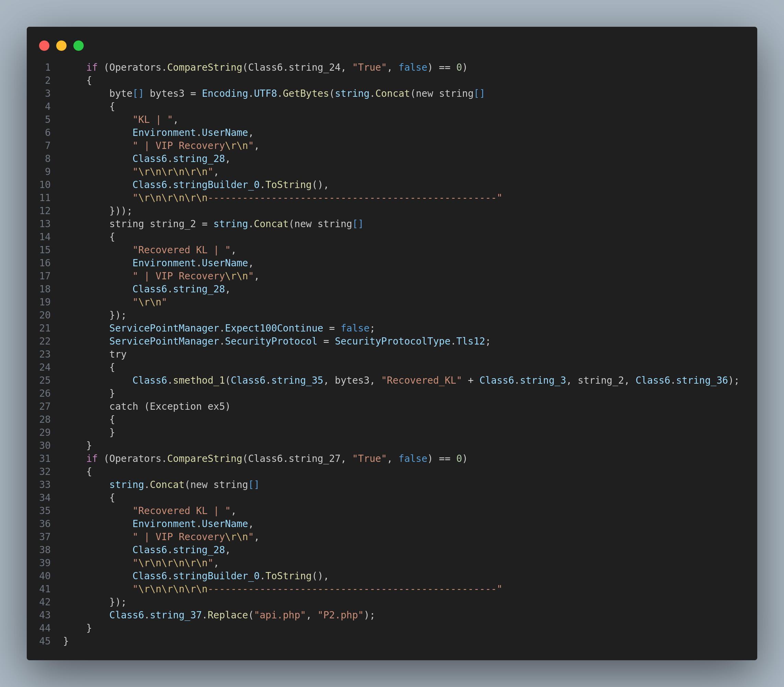This screenshot has height=687, width=784.
Task: Click the green maximize window dot
Action: click(79, 46)
